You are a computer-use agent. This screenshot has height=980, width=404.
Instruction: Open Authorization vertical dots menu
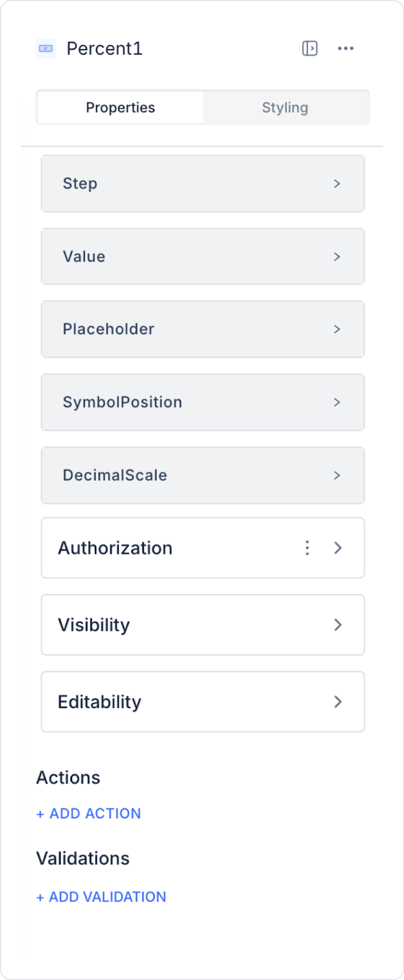(307, 548)
